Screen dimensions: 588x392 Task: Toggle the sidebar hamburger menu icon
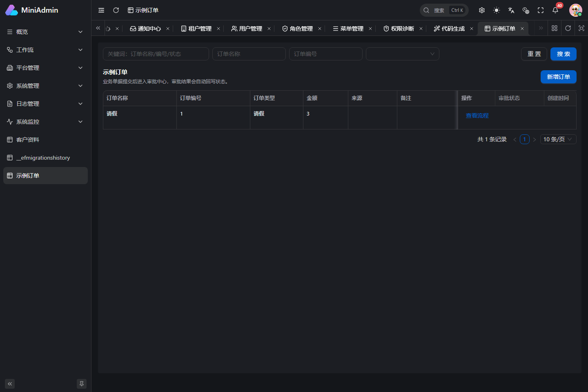click(x=101, y=10)
